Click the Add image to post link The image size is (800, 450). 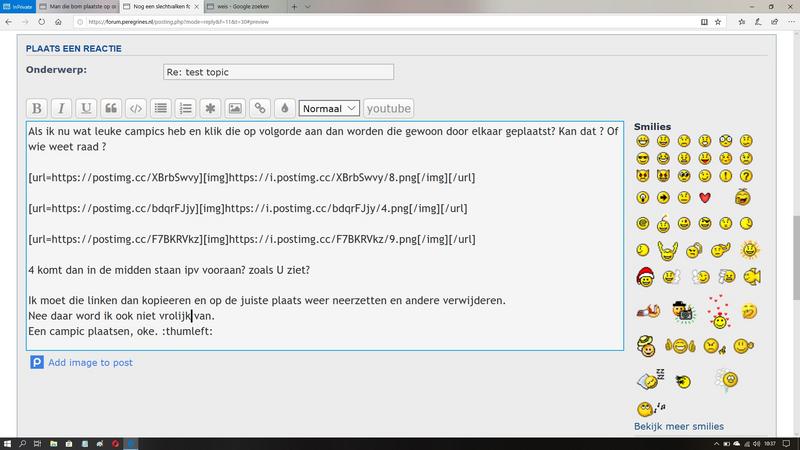[90, 362]
